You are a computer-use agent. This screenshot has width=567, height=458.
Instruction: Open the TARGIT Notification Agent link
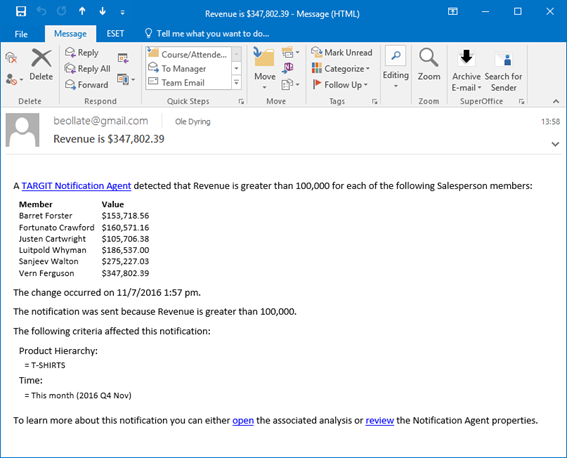[76, 186]
